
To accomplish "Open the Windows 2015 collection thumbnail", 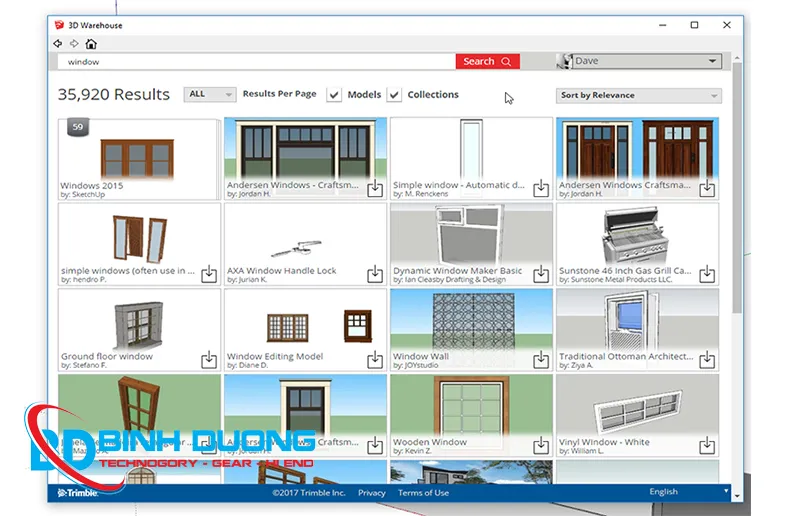I will (138, 158).
